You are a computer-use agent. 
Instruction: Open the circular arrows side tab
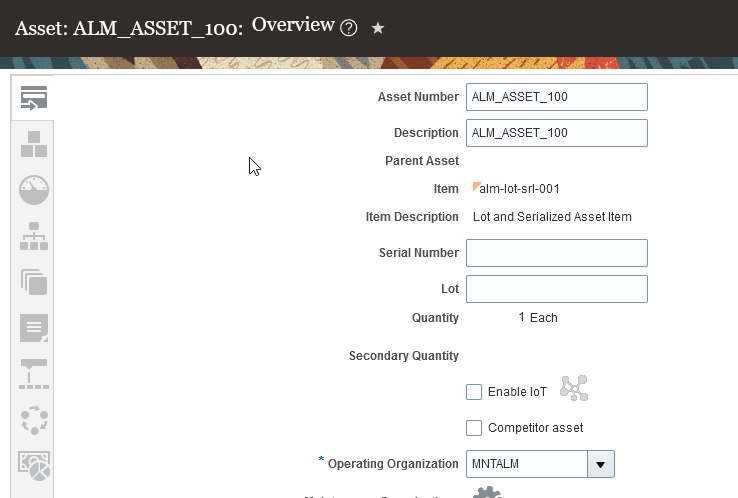(x=34, y=420)
